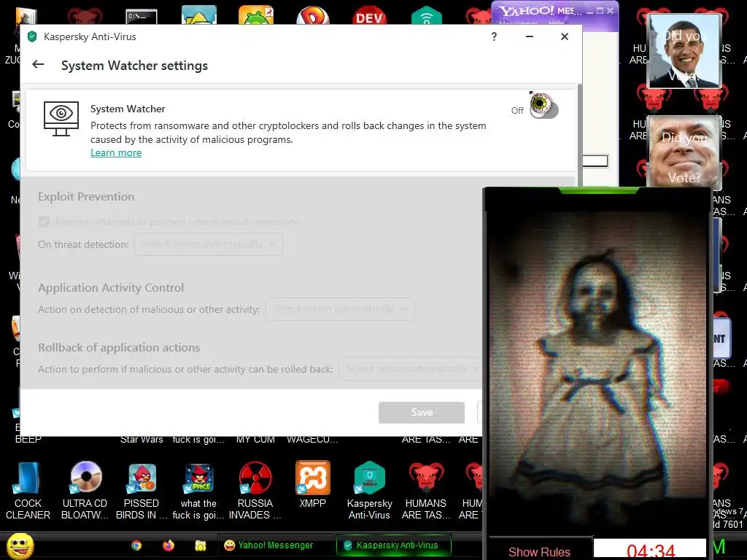
Task: Click the Application Activity Control heading
Action: 111,287
